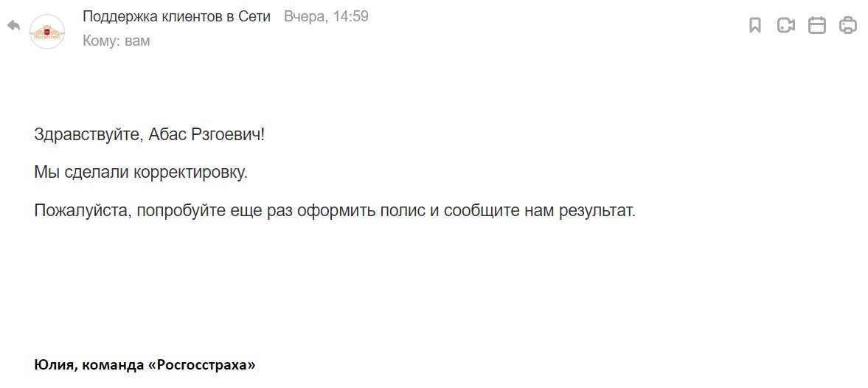The image size is (868, 388).
Task: Click the signature Юлия, команда «Росгосстраха»
Action: (x=145, y=365)
